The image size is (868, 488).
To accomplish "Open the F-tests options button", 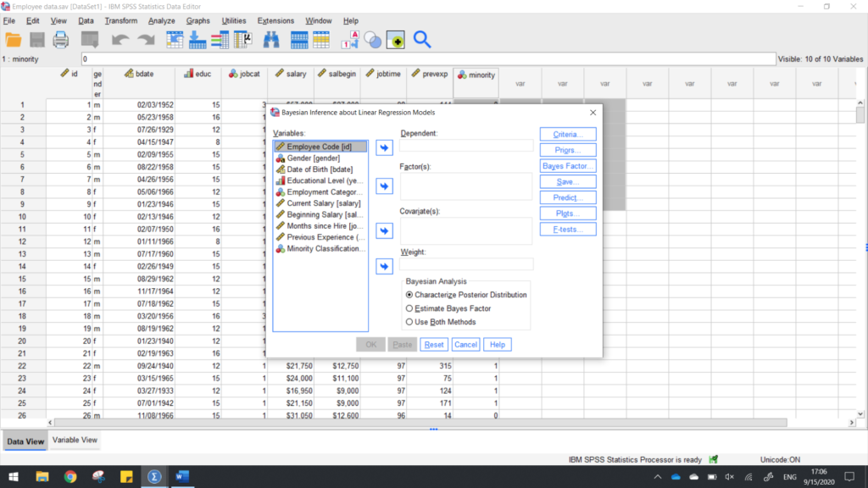I will click(568, 229).
